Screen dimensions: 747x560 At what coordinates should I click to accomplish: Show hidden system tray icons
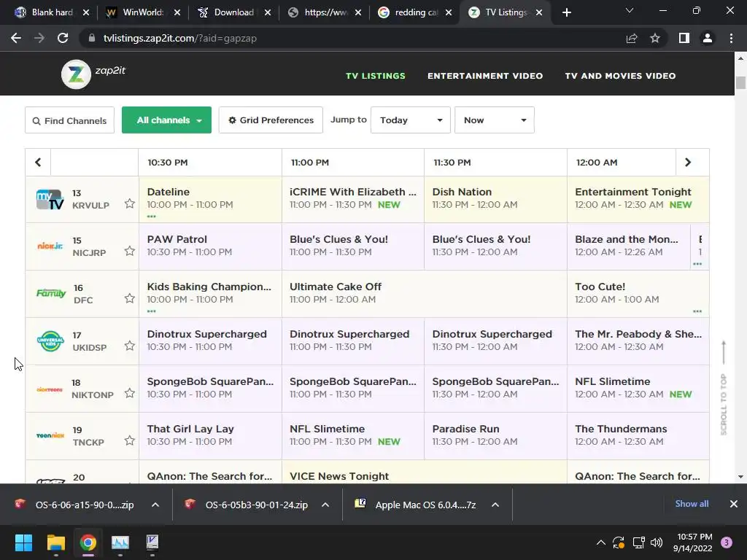[x=601, y=542]
